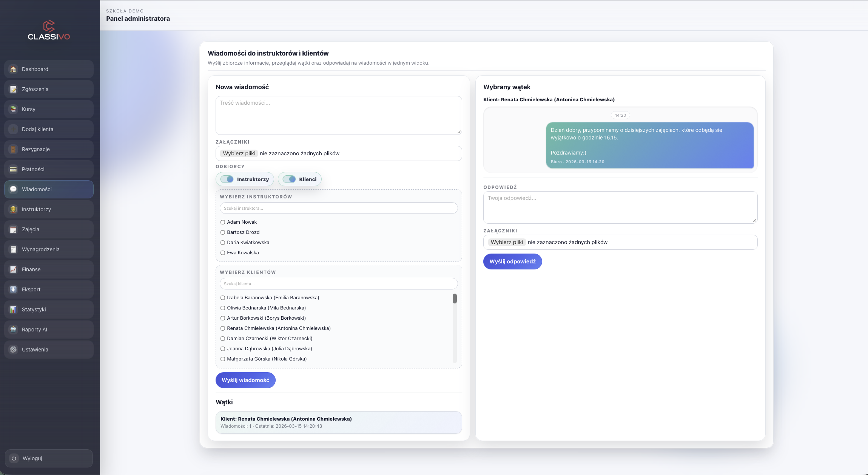868x475 pixels.
Task: Open Zgłoszenia via its notepad icon
Action: tap(13, 89)
